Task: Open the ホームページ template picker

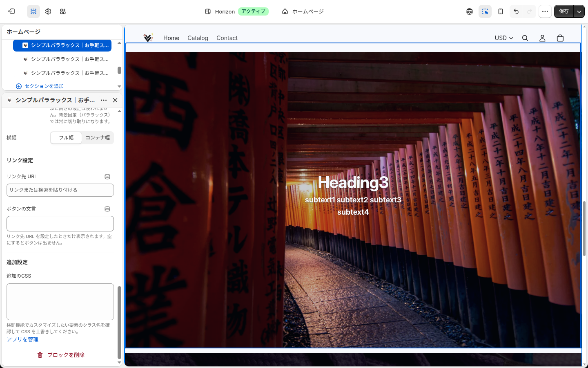Action: (303, 11)
